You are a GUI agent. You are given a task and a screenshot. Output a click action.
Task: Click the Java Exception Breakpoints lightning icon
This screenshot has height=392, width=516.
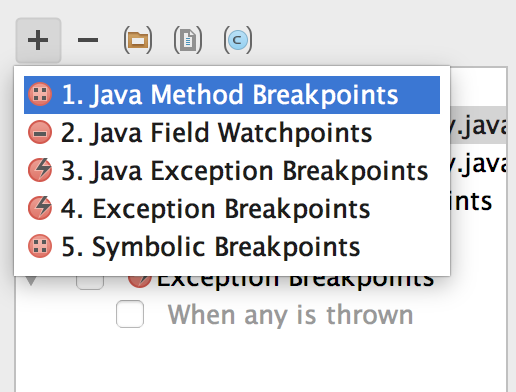(x=40, y=170)
